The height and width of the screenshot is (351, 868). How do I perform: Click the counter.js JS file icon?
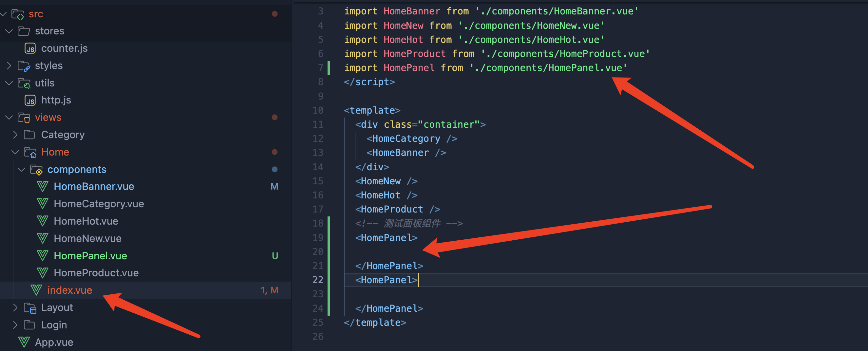pos(30,48)
